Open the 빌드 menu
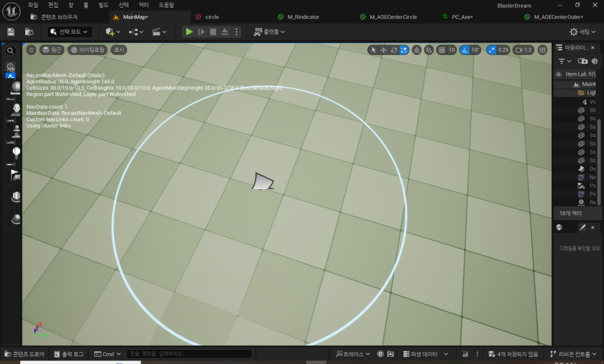This screenshot has width=604, height=364. (x=103, y=5)
